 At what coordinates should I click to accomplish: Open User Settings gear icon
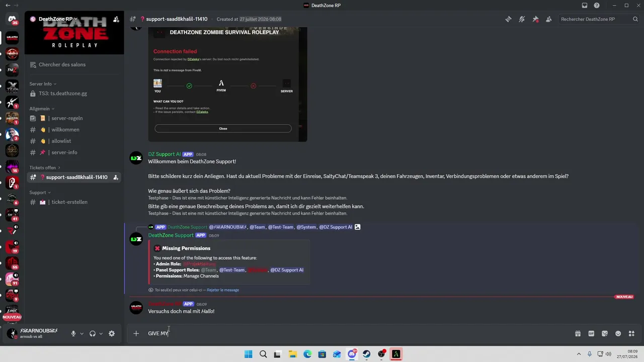112,333
